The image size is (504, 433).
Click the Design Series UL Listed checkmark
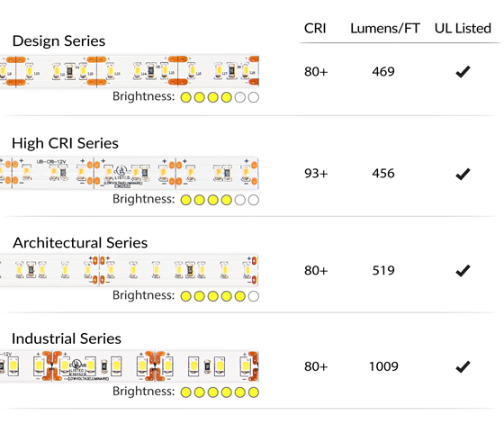click(x=463, y=72)
